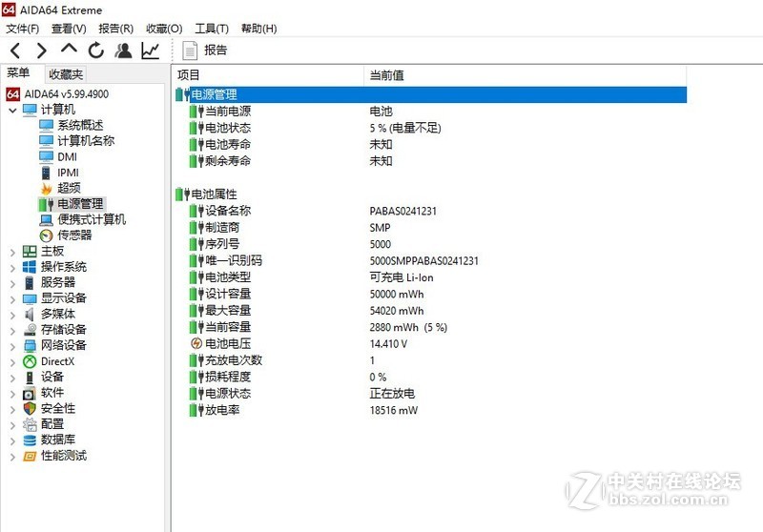Refresh the current page

click(96, 51)
